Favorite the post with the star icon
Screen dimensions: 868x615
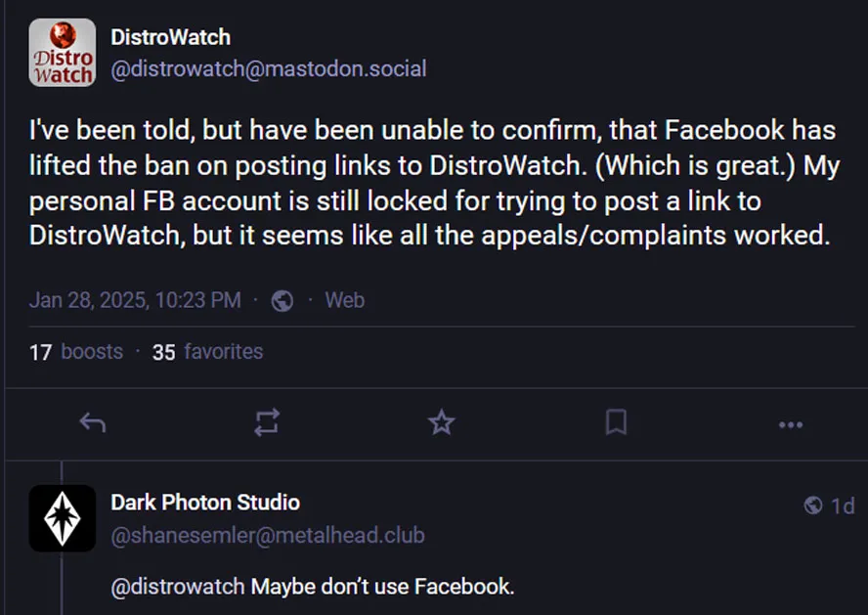click(x=442, y=422)
